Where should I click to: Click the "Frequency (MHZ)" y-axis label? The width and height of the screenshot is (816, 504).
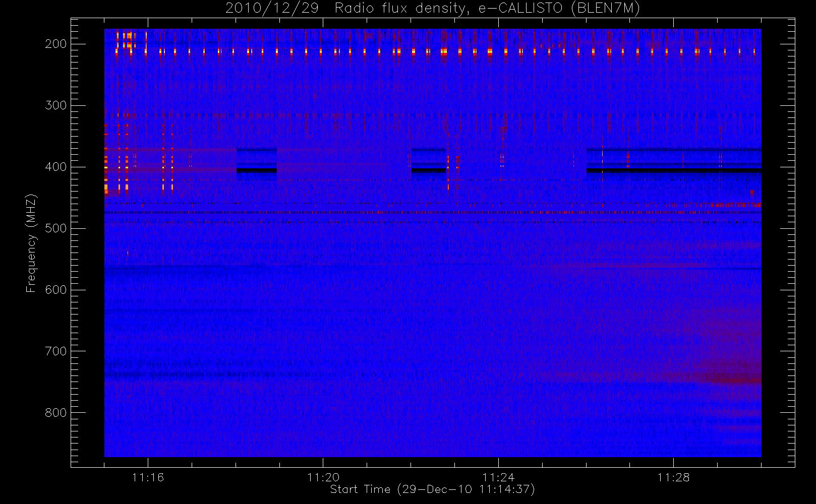pos(31,243)
